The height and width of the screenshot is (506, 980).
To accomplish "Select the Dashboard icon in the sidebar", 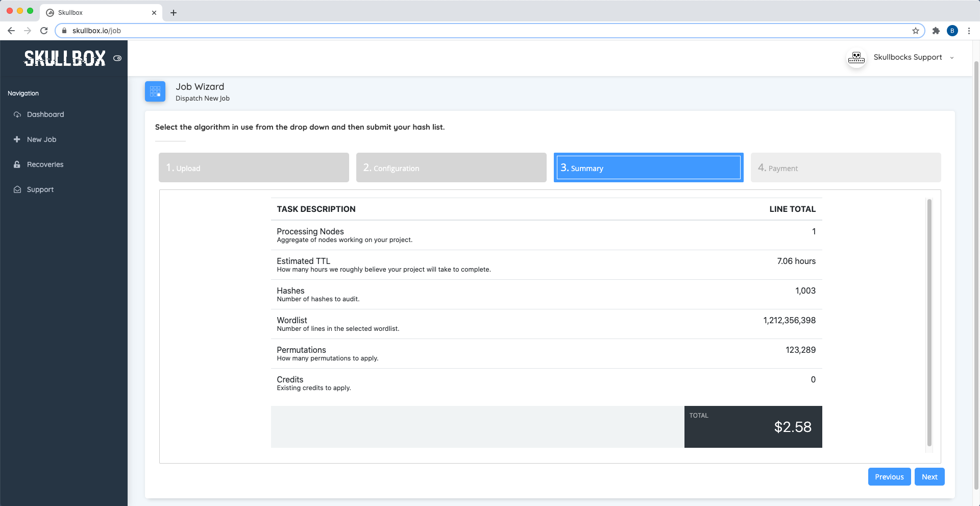I will tap(17, 114).
